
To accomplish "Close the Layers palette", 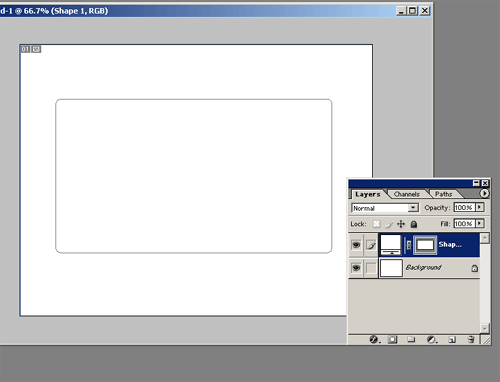I will click(x=485, y=183).
